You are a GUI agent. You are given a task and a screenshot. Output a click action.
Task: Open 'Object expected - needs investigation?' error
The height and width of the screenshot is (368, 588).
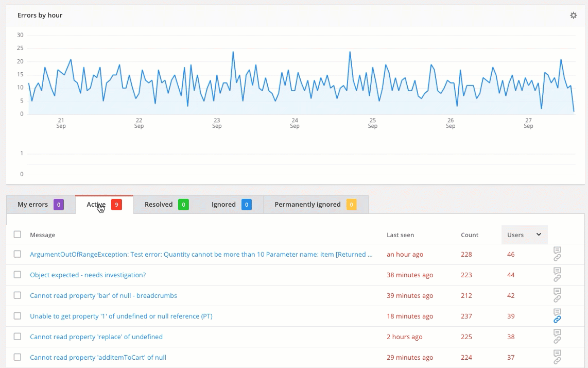88,275
